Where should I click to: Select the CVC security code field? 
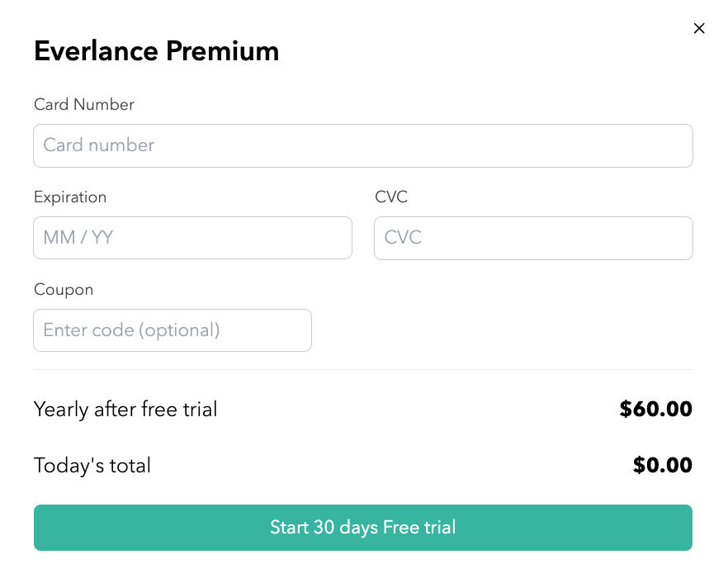(533, 238)
